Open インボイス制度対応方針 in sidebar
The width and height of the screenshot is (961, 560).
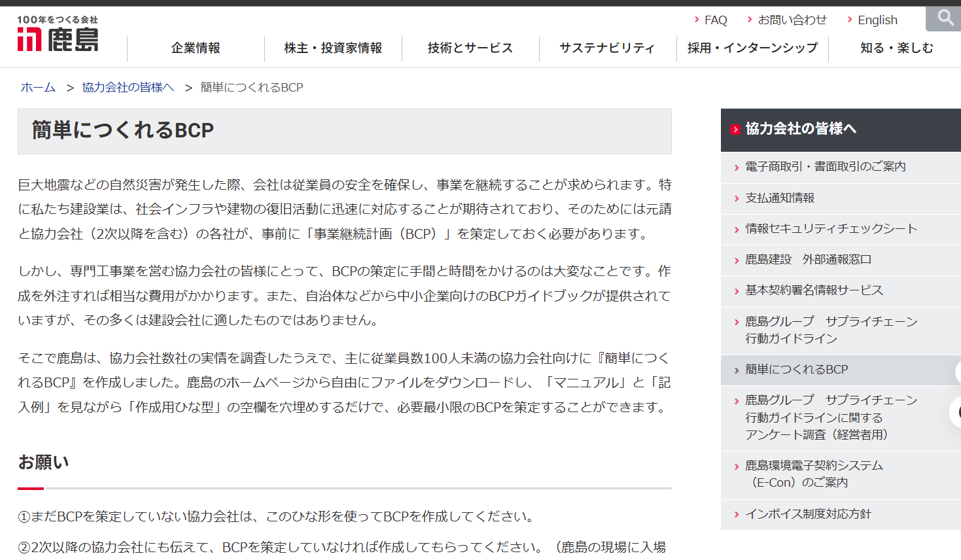841,514
